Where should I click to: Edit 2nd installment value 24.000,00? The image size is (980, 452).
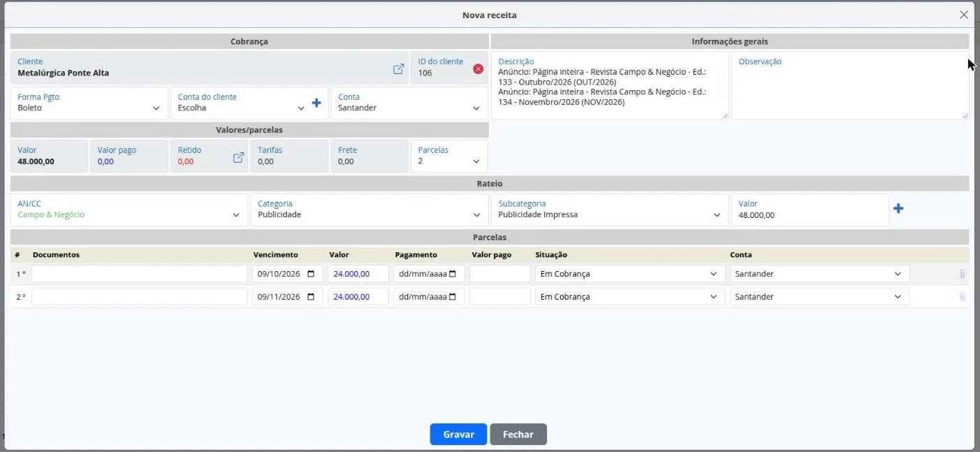tap(358, 297)
